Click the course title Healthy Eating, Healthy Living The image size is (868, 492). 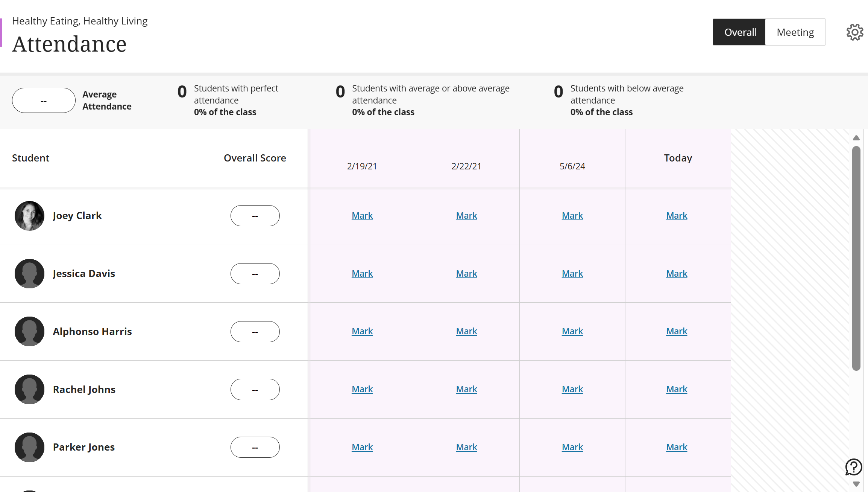(x=80, y=21)
